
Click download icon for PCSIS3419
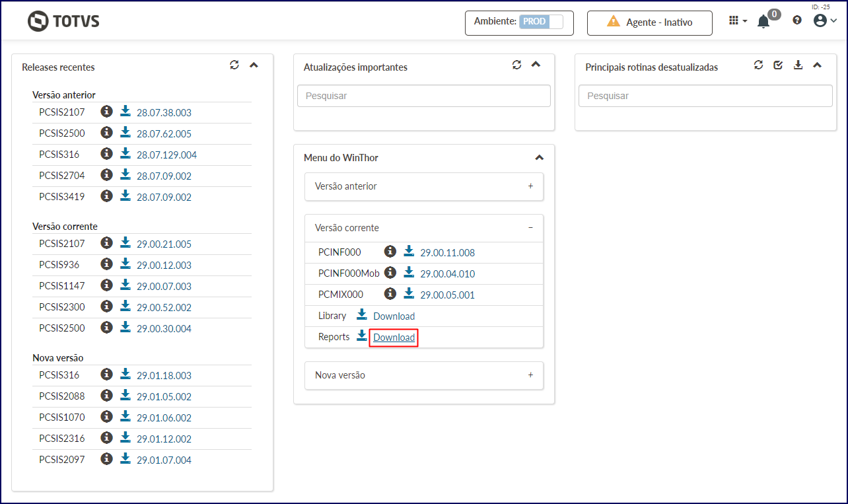[x=125, y=196]
